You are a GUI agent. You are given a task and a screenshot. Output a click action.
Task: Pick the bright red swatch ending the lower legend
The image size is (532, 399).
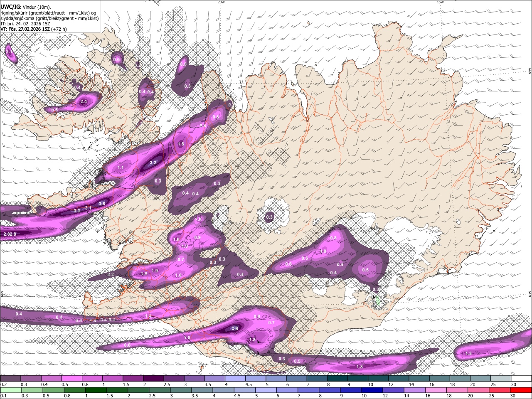pyautogui.click(x=521, y=390)
